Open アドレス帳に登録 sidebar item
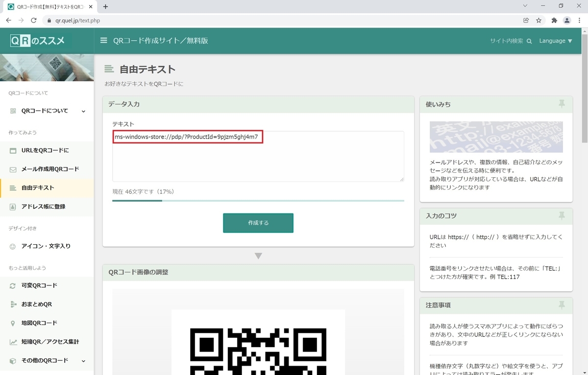The width and height of the screenshot is (588, 375). [47, 207]
